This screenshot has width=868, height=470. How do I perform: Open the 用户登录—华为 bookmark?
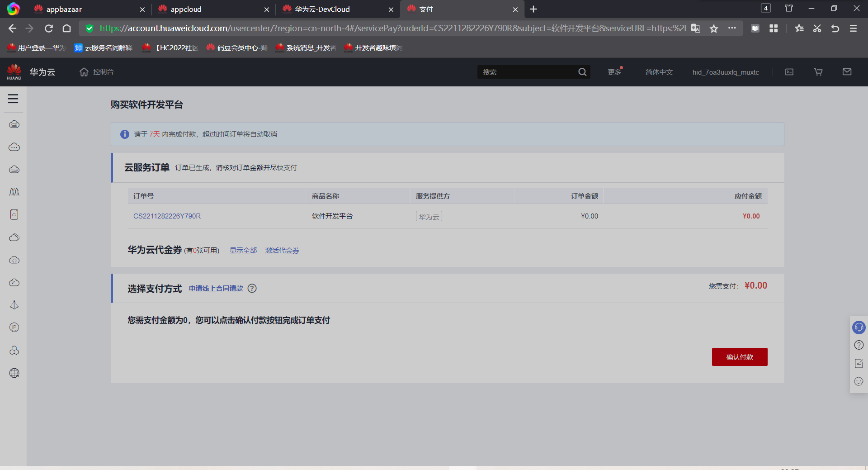pos(37,47)
